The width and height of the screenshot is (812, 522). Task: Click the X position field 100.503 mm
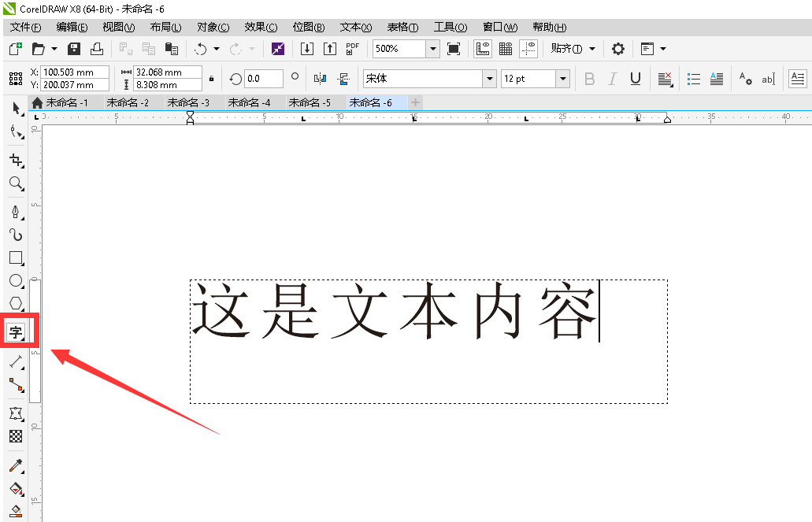click(75, 72)
